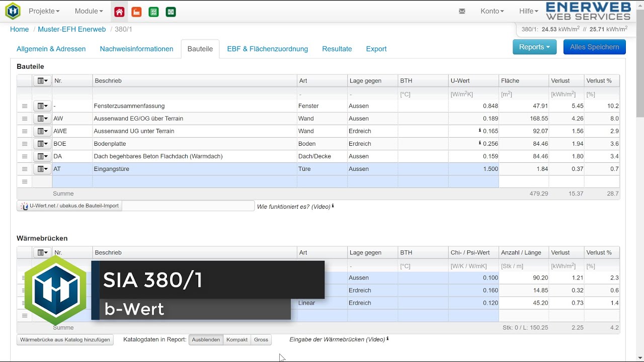Click Psi-Wert cell 0.160 in Wärmebrücken

[x=473, y=290]
